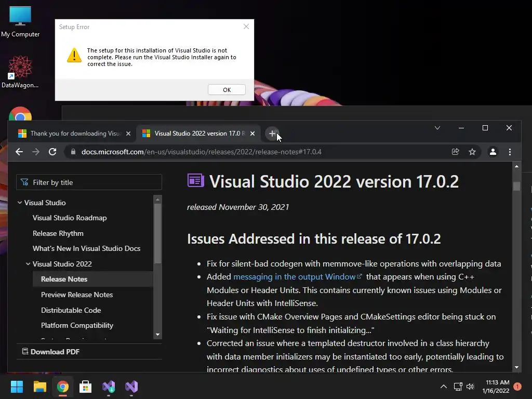
Task: Click 'released November 30, 2021' text
Action: (238, 207)
